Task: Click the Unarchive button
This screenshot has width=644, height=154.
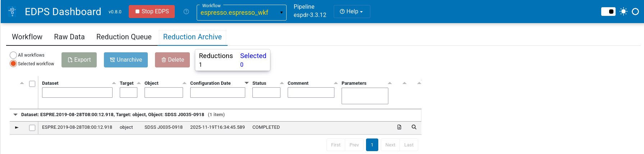Action: coord(126,60)
